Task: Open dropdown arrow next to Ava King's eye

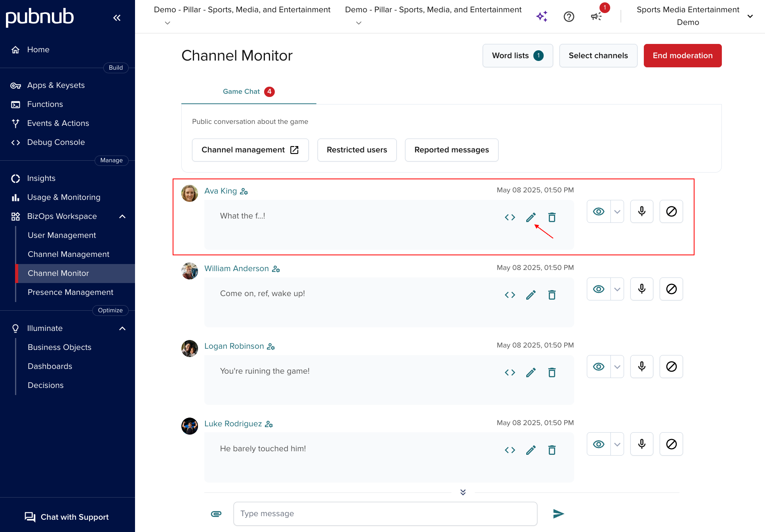Action: [x=617, y=211]
